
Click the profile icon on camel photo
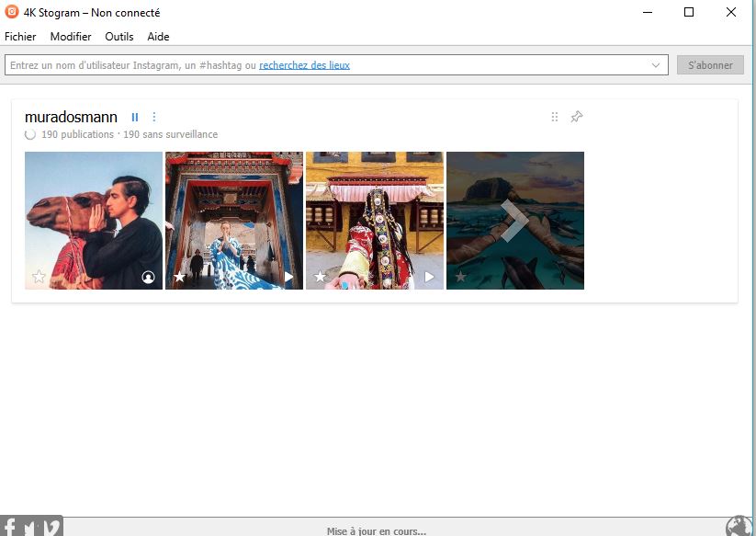[148, 277]
